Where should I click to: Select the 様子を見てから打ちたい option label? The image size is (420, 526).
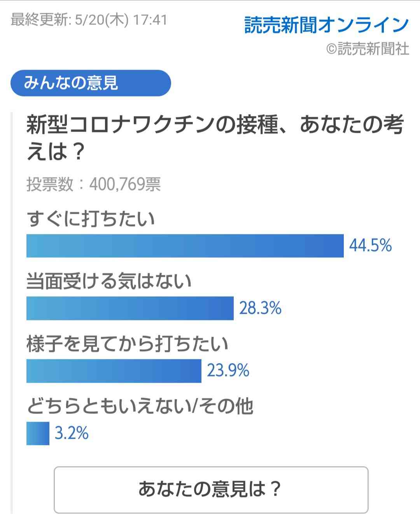pyautogui.click(x=128, y=344)
